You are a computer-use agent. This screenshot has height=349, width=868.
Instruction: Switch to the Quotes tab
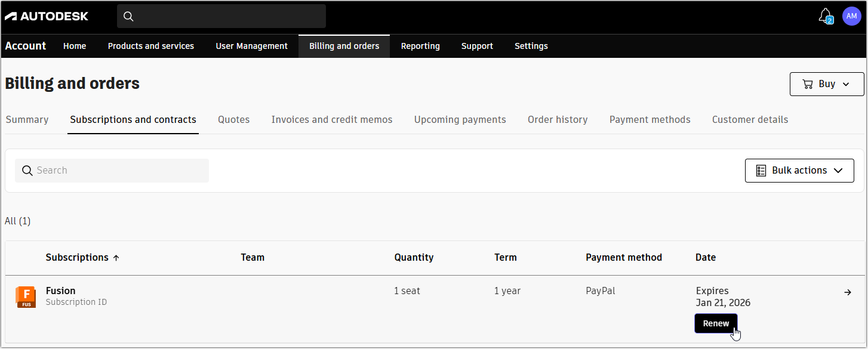coord(233,119)
